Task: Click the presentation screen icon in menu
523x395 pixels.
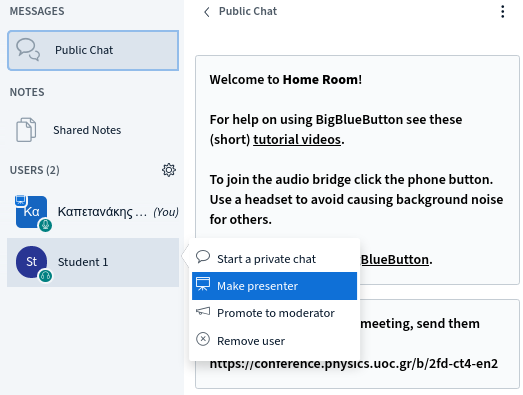Action: click(x=203, y=284)
